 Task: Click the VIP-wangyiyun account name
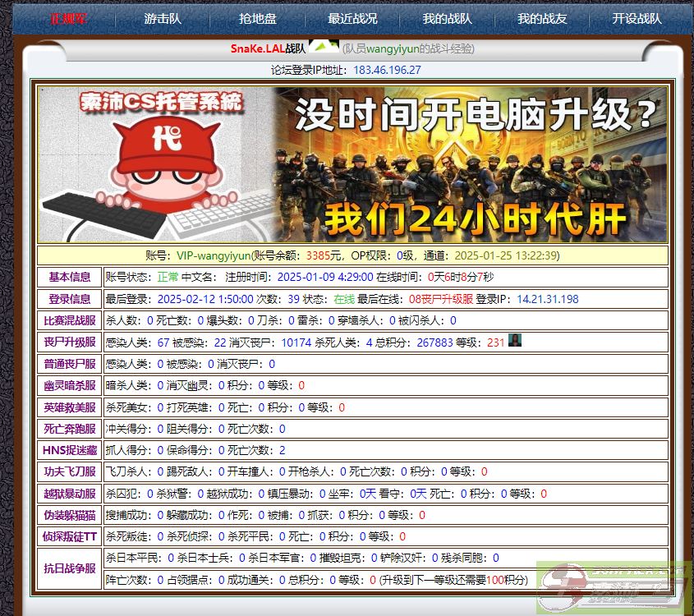click(214, 255)
